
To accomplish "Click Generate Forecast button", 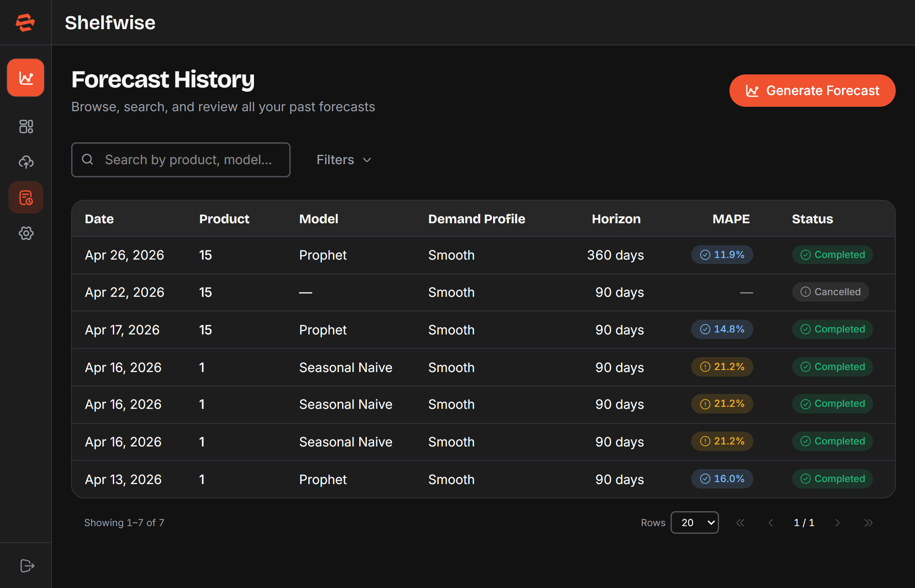I will coord(812,91).
